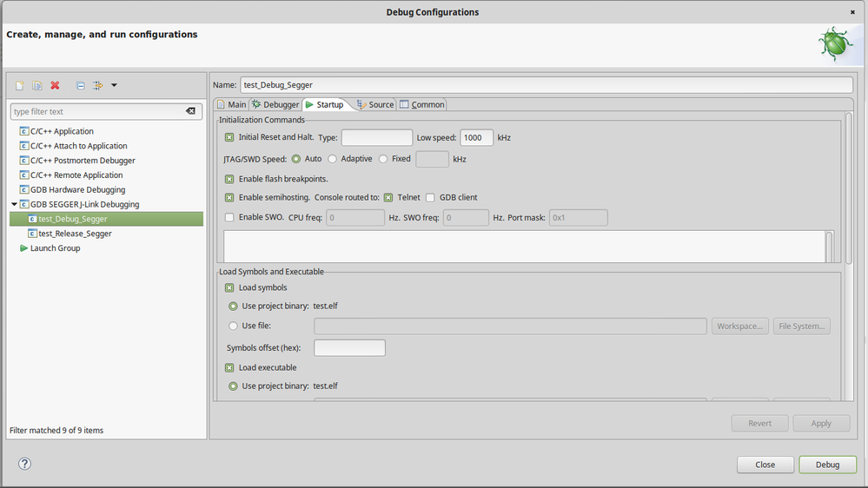Switch to the Debugger tab
This screenshot has height=488, width=868.
pos(275,105)
